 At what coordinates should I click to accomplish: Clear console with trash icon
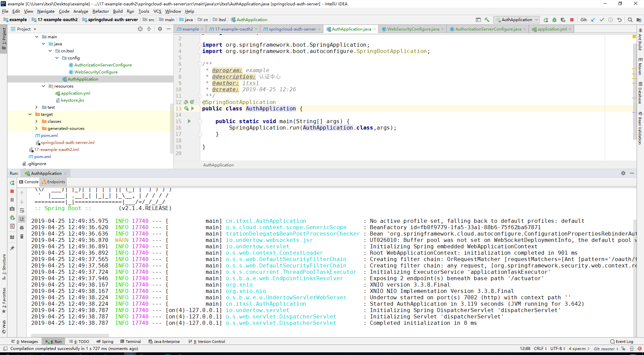click(22, 237)
